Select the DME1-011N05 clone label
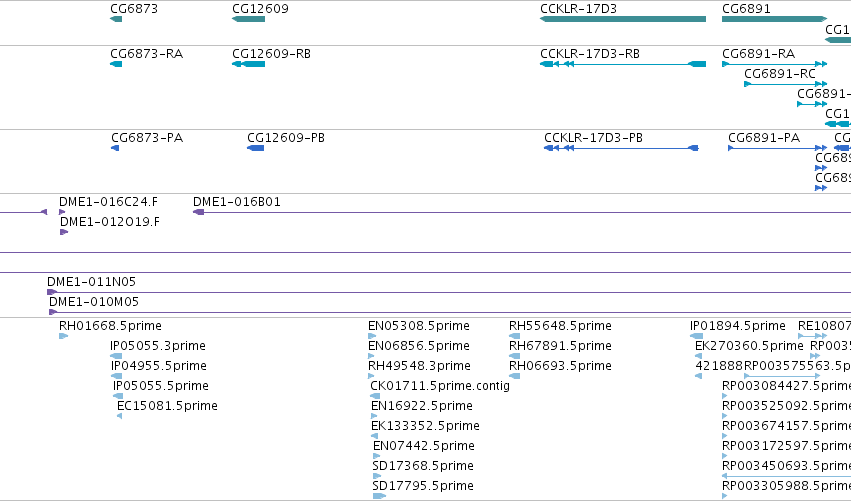 pyautogui.click(x=91, y=282)
